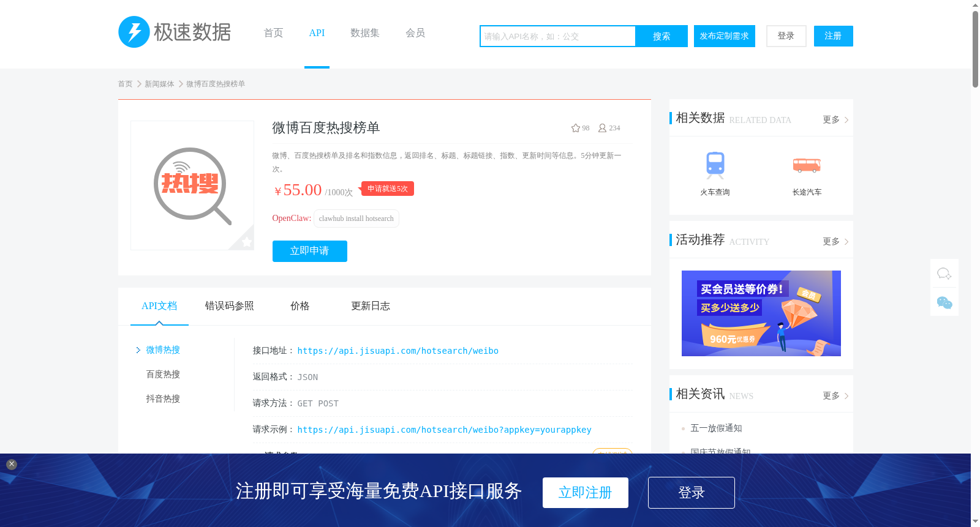The width and height of the screenshot is (980, 527).
Task: Click the 首页 breadcrumb link
Action: click(x=125, y=84)
